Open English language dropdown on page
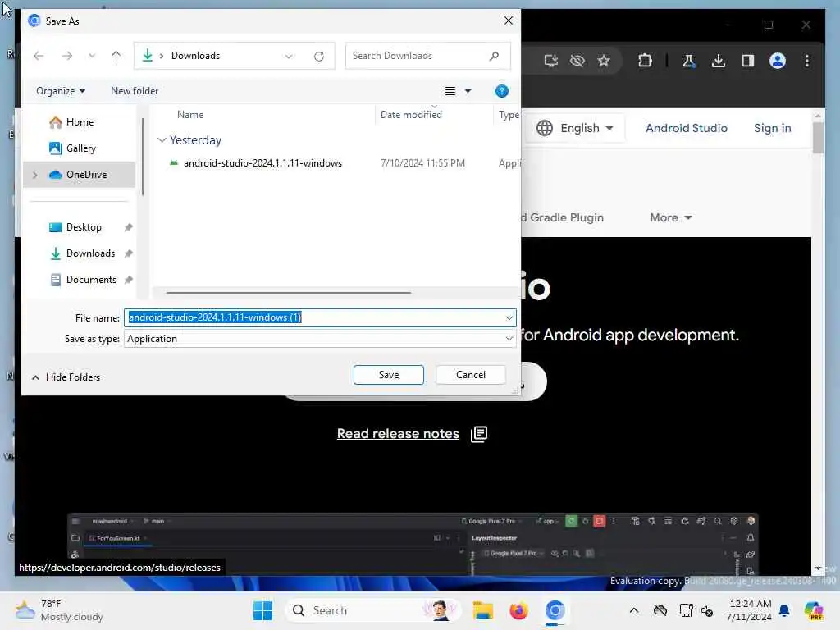Screen dimensions: 840x630 pyautogui.click(x=575, y=128)
